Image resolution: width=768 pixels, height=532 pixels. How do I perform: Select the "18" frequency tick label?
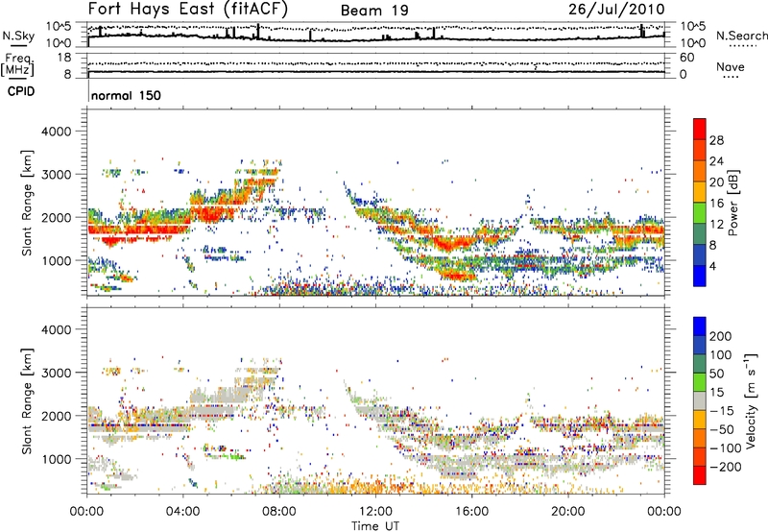pyautogui.click(x=64, y=58)
